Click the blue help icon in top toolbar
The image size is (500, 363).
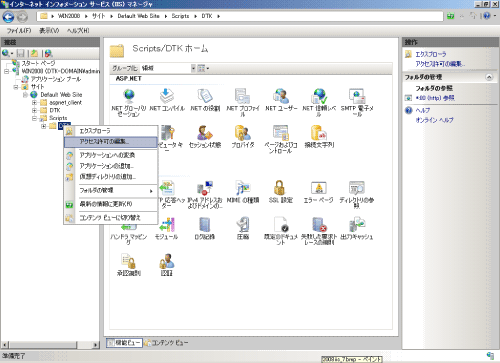tap(487, 16)
